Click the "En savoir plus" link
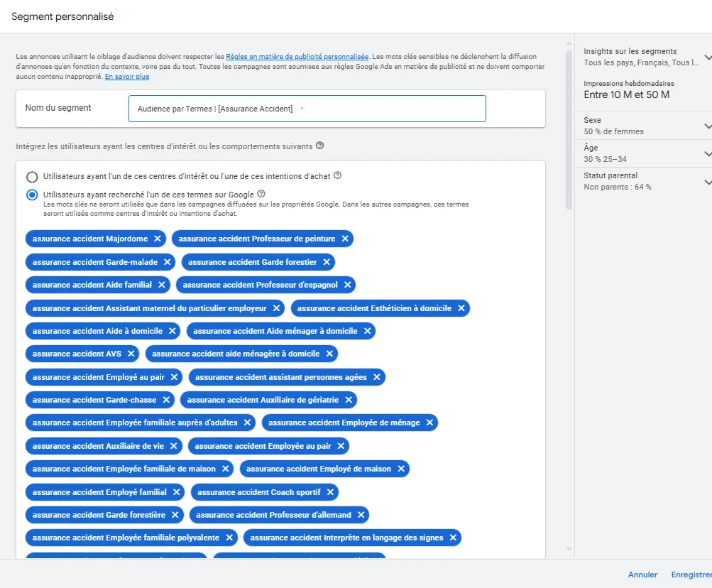Image resolution: width=712 pixels, height=588 pixels. (x=126, y=76)
